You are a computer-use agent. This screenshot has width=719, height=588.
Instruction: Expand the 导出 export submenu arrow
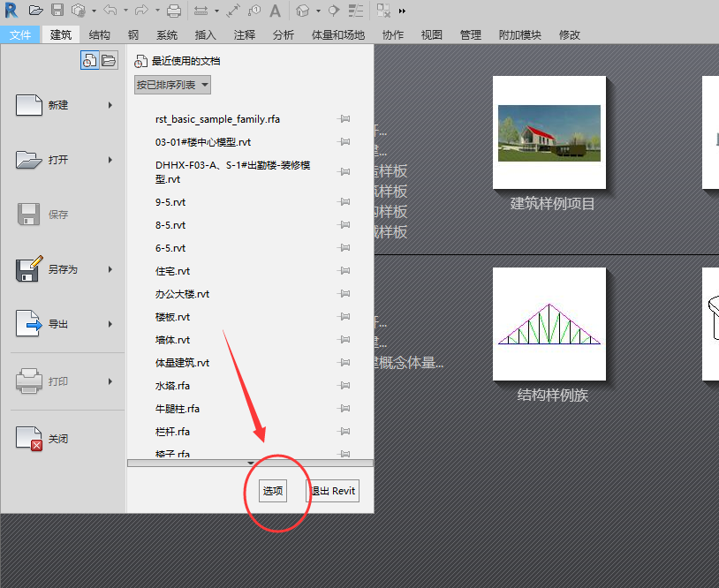point(110,324)
